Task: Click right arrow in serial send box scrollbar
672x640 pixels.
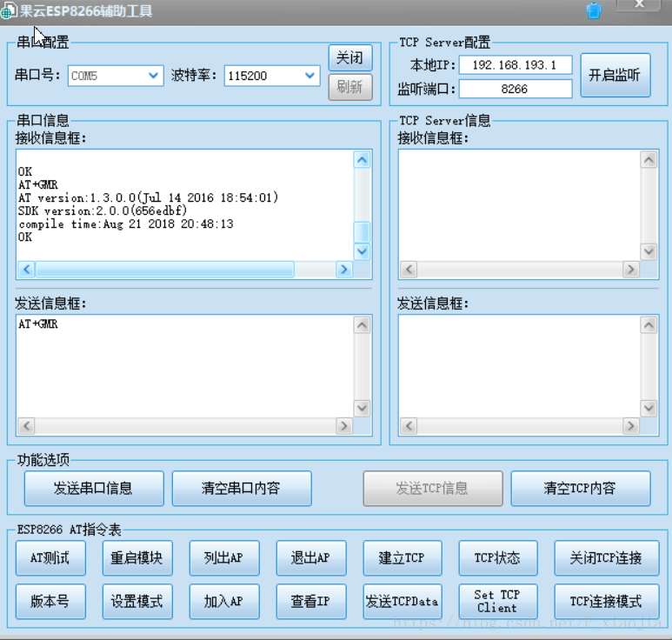Action: pos(344,426)
